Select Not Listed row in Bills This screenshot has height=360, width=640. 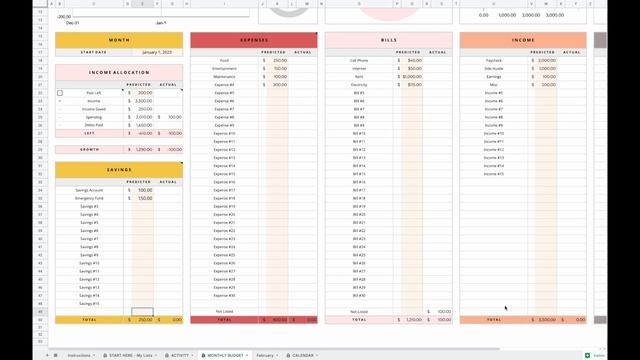coord(359,311)
